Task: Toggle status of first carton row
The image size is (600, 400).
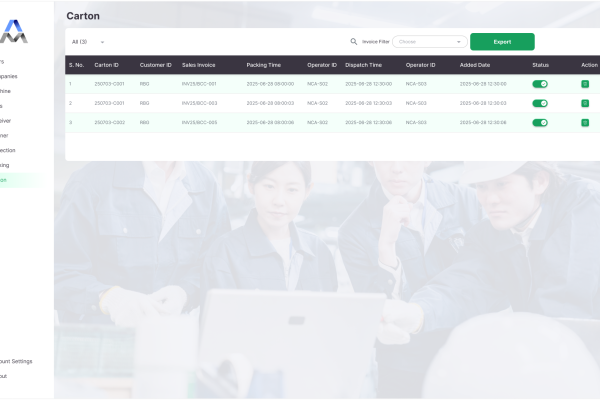Action: click(x=540, y=84)
